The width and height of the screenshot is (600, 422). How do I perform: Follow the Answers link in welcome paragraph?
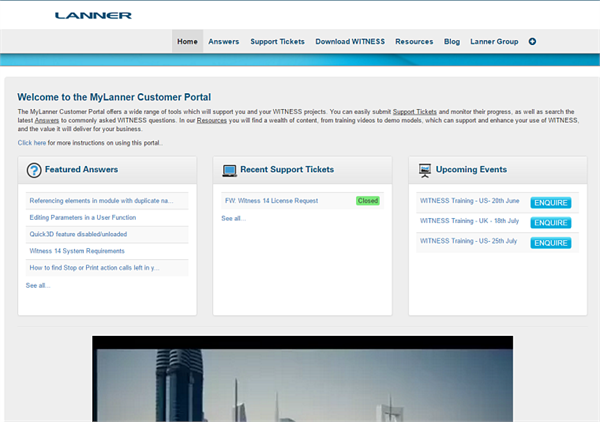(x=47, y=120)
